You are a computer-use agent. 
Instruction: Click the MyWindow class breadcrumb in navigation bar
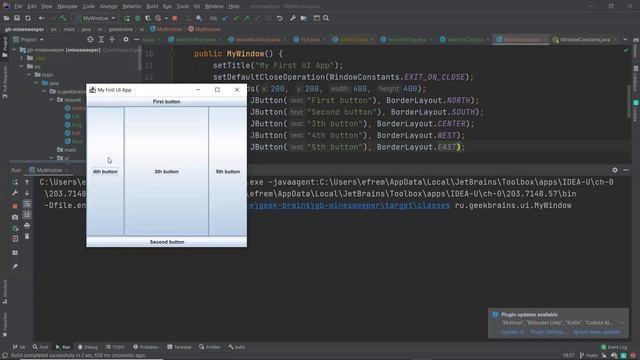point(166,29)
